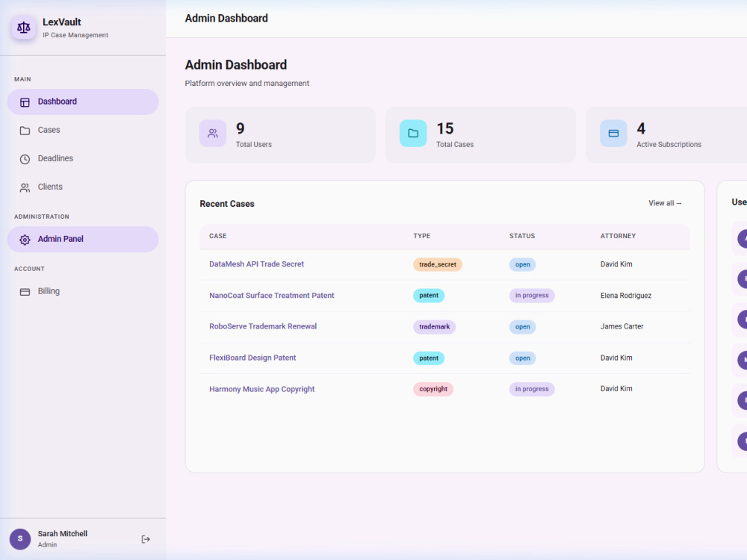747x560 pixels.
Task: Click the 9 Total Users stat card
Action: coord(280,135)
